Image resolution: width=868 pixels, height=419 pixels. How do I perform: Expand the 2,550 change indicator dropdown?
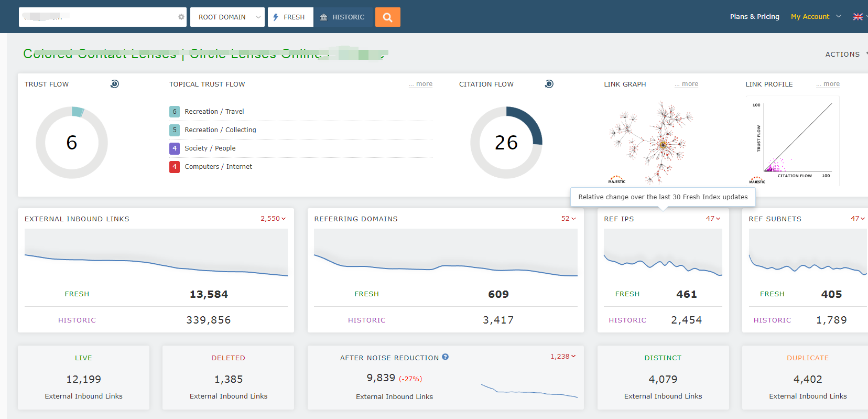point(273,219)
